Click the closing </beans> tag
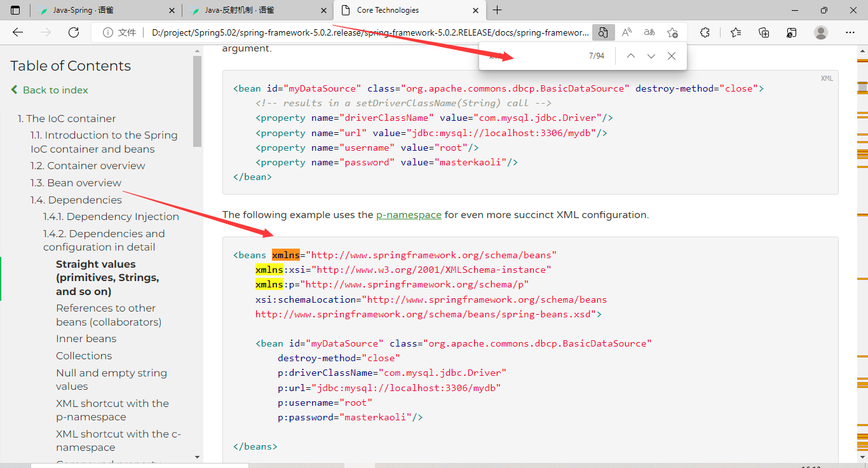 [x=255, y=446]
